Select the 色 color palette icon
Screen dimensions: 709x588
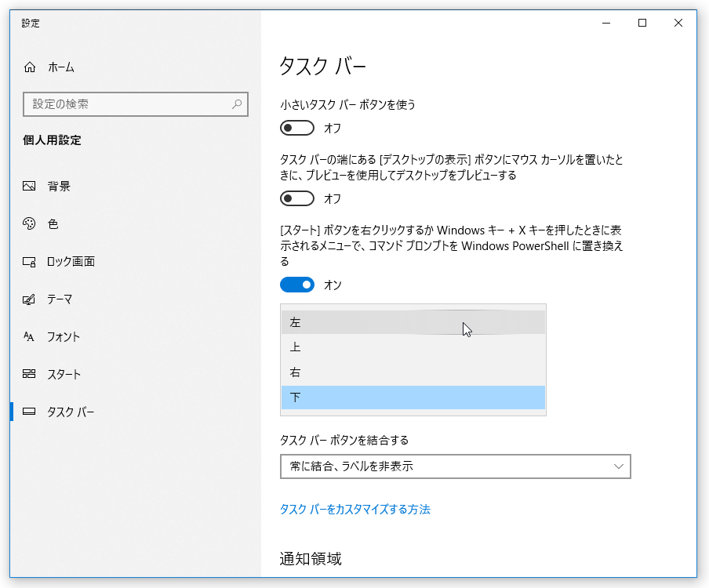coord(29,223)
